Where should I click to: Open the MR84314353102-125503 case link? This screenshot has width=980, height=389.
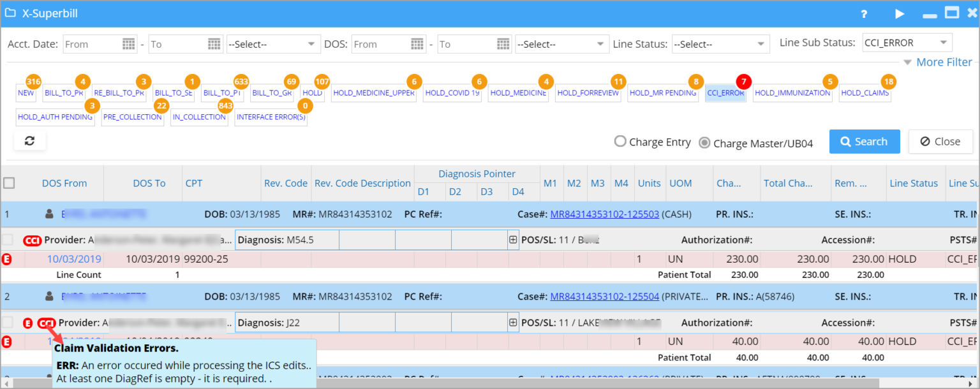604,214
